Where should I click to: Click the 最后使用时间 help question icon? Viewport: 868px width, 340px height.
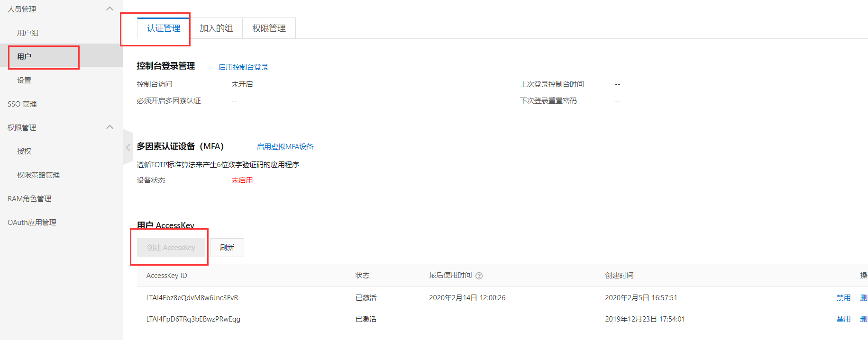479,276
